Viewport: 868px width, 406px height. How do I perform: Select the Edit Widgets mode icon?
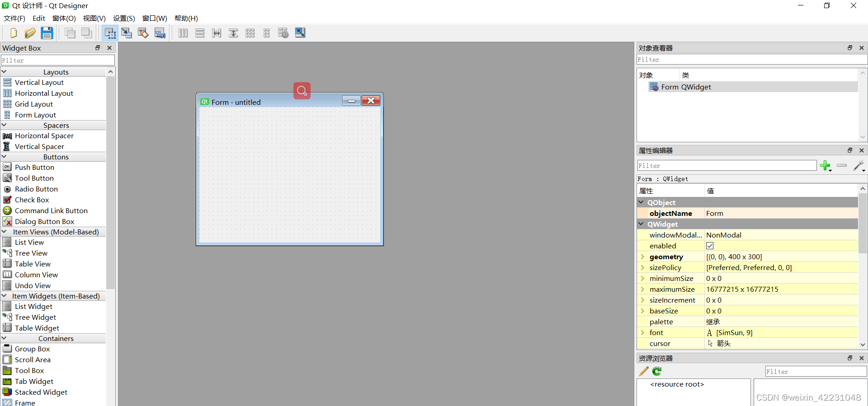coord(110,33)
